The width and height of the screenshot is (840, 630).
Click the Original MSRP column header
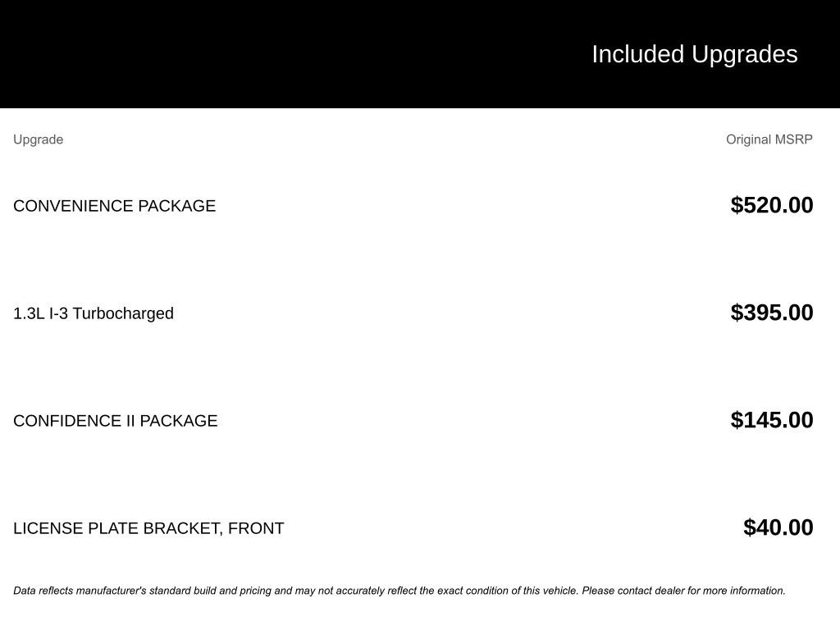[769, 139]
